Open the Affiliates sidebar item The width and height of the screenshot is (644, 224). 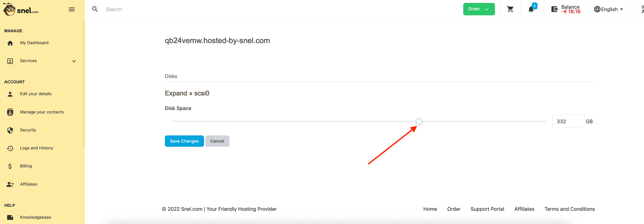coord(29,184)
